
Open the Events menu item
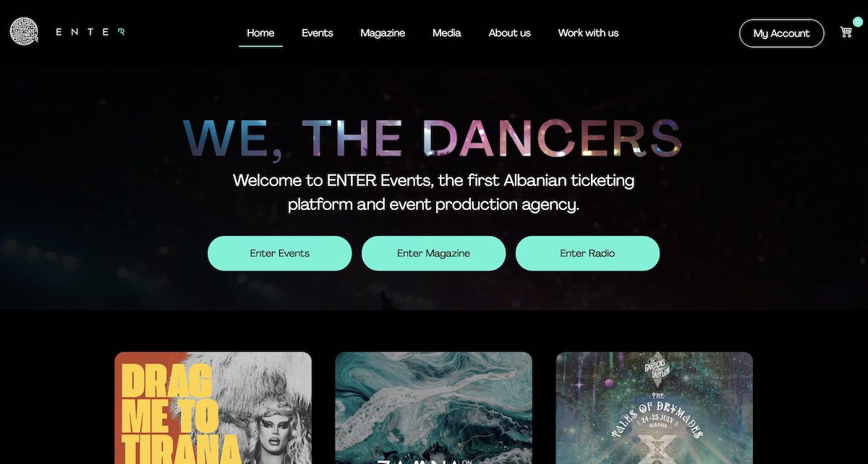coord(317,33)
